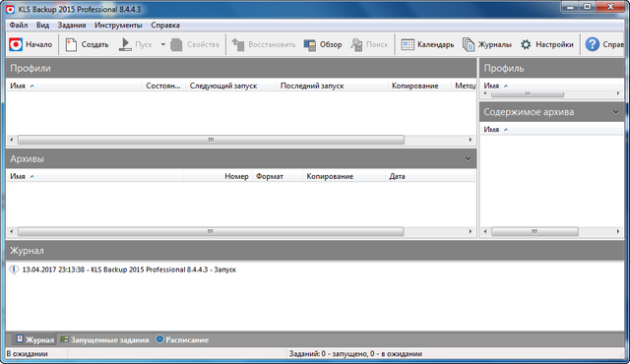Screen dimensions: 630x364
Task: Click right arrow of Профили scrollbar
Action: (x=471, y=140)
